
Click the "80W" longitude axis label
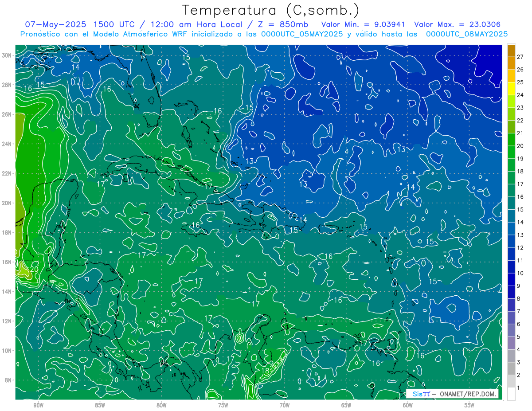(161, 405)
